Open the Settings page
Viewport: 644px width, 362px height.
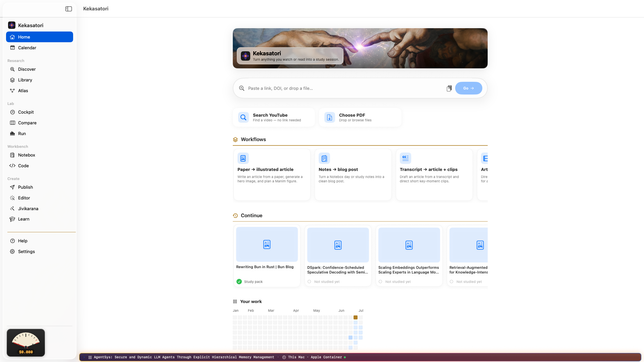(x=40, y=251)
